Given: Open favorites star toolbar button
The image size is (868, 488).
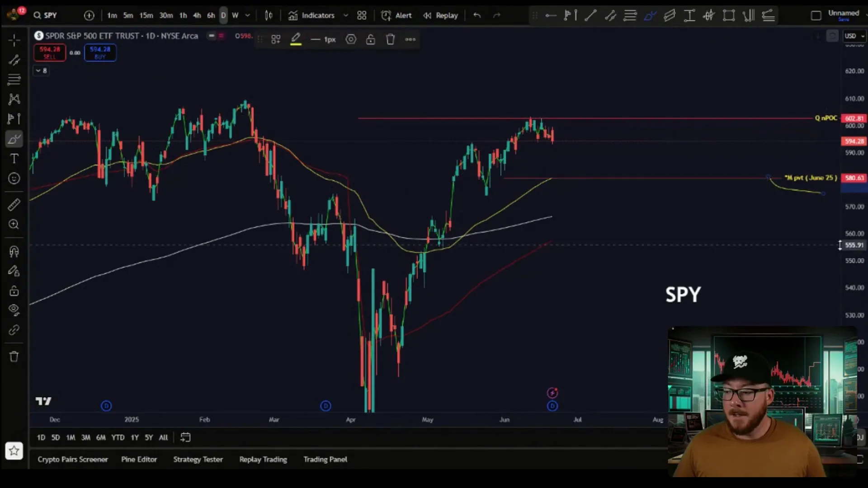Looking at the screenshot, I should click(x=14, y=450).
